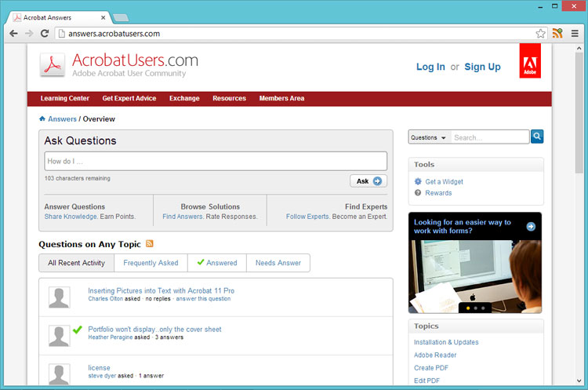Subscribe via Questions on Any Topic RSS icon
Image resolution: width=588 pixels, height=390 pixels.
click(x=149, y=243)
